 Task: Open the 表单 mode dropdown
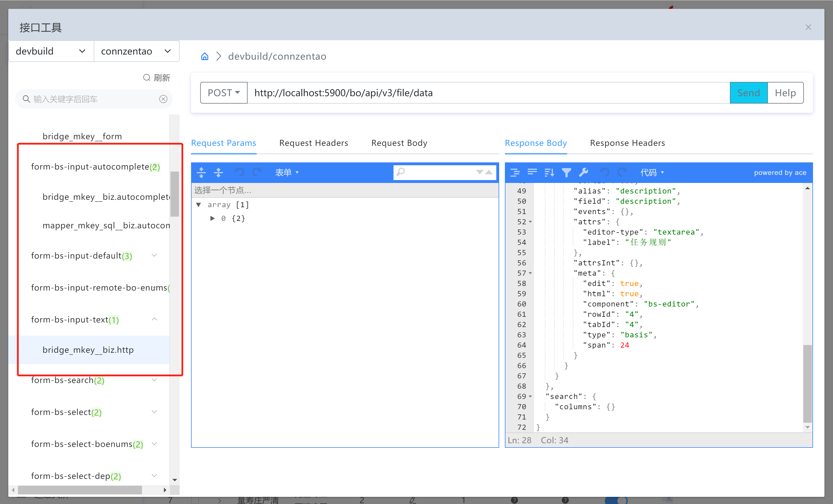[287, 173]
